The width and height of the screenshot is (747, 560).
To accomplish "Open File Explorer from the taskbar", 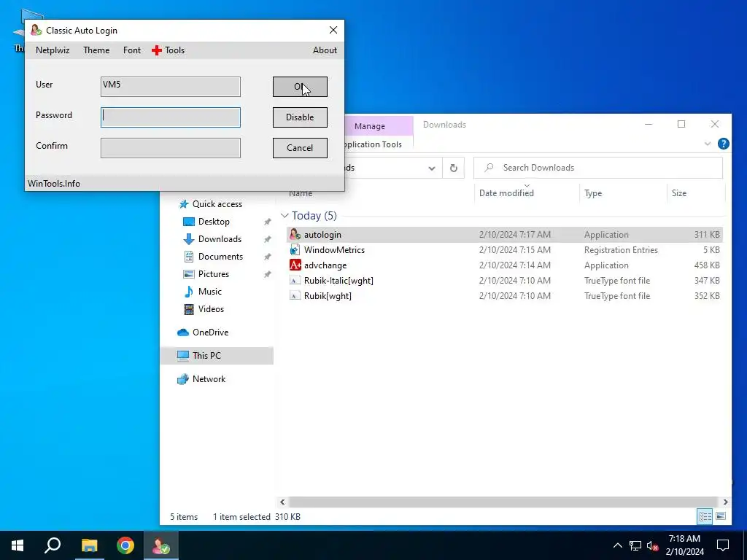I will [89, 545].
